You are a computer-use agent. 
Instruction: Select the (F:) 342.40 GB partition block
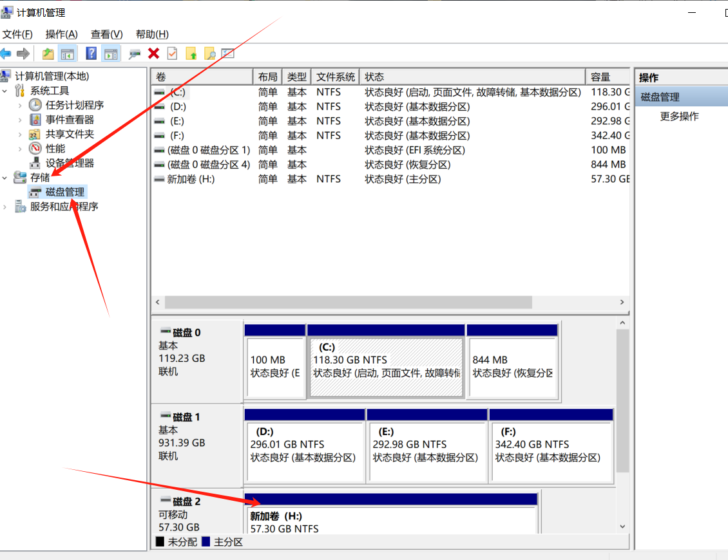pos(551,446)
